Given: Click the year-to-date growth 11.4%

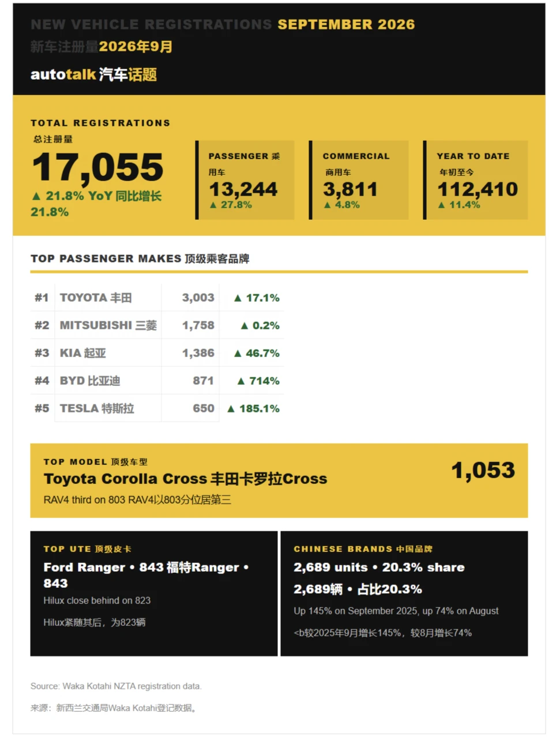Looking at the screenshot, I should pyautogui.click(x=459, y=205).
